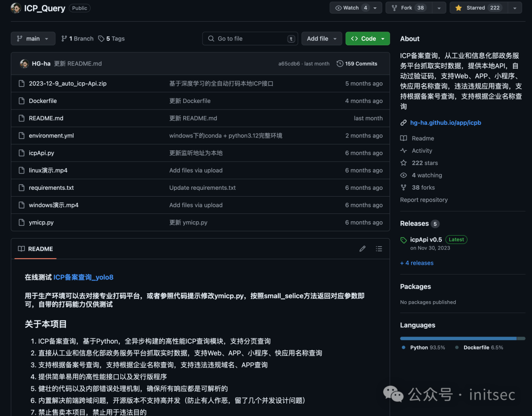Open the README outline list icon

tap(379, 248)
